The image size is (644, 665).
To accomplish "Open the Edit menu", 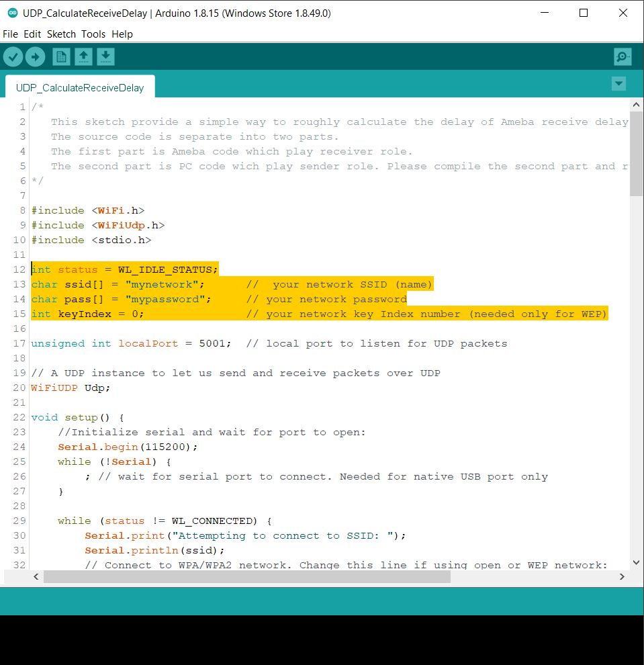I will 32,34.
